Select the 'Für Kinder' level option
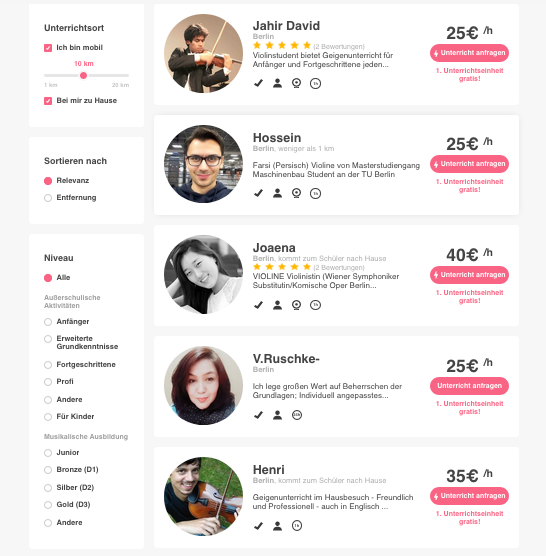The width and height of the screenshot is (546, 556). [48, 417]
